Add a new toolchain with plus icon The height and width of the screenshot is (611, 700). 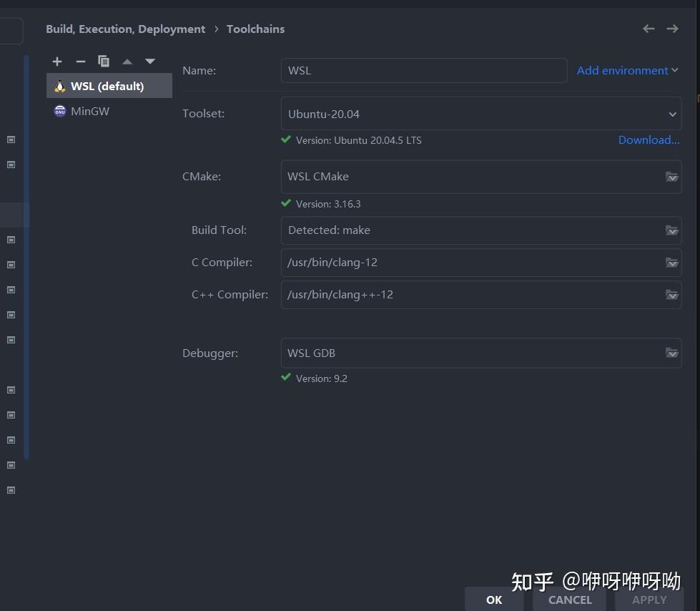coord(56,61)
